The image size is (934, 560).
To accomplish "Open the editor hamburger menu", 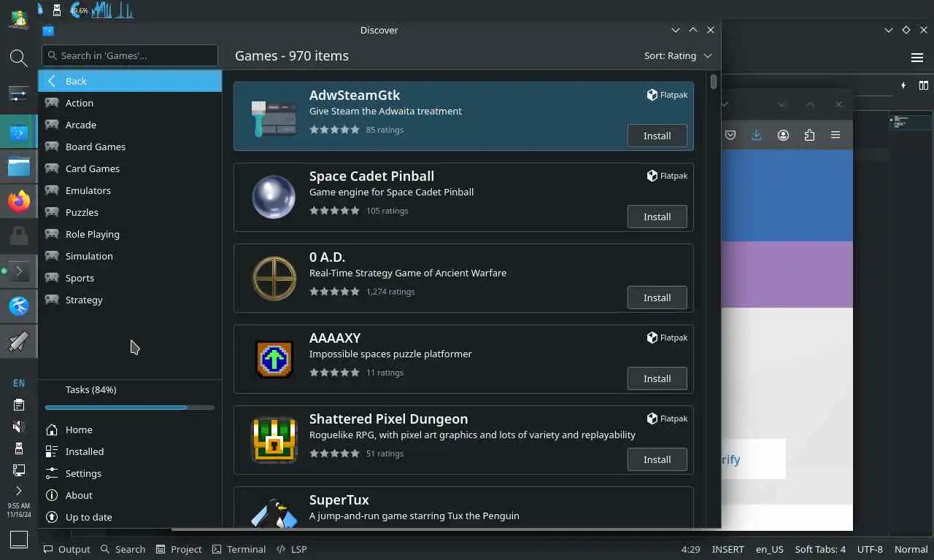I will coord(917,58).
